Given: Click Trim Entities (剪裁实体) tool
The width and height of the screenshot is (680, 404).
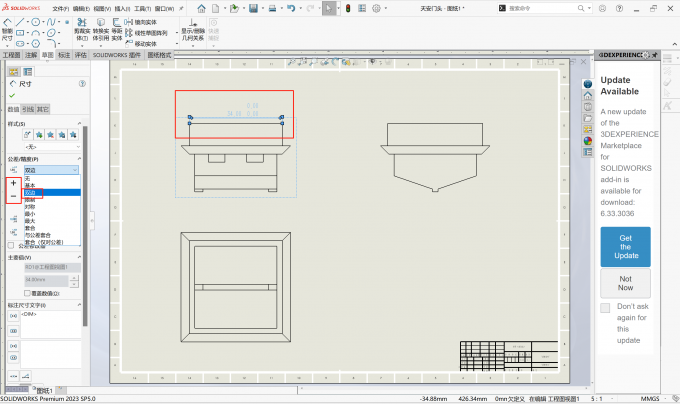Looking at the screenshot, I should click(x=82, y=29).
